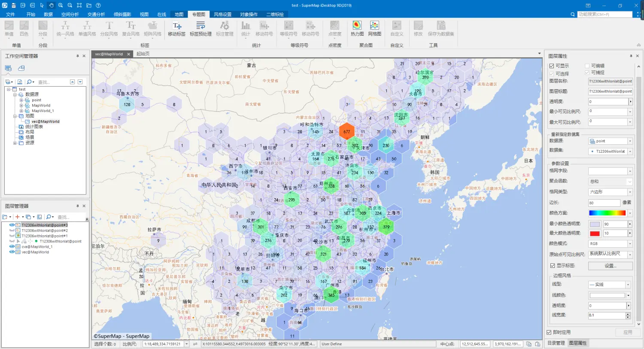Viewport: 644px width, 349px height.
Task: Click the 最小颜色透明度 lavender color swatch
Action: click(x=595, y=224)
